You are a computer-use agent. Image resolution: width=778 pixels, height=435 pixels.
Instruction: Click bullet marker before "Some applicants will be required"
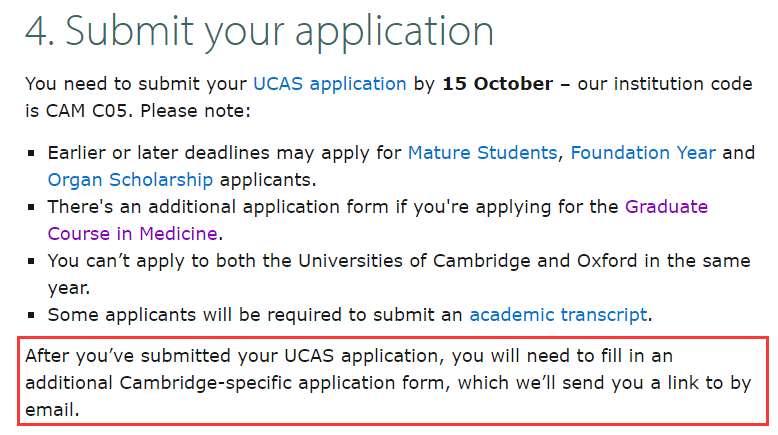[x=32, y=315]
